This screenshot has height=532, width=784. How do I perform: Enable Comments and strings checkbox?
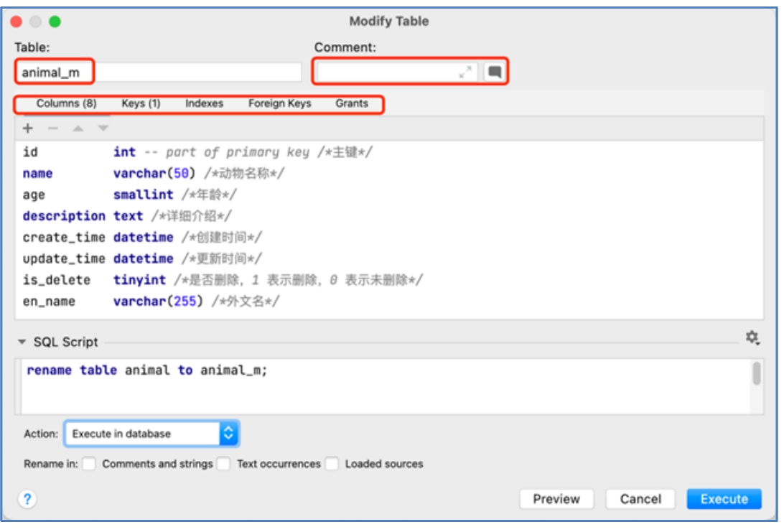pyautogui.click(x=89, y=464)
